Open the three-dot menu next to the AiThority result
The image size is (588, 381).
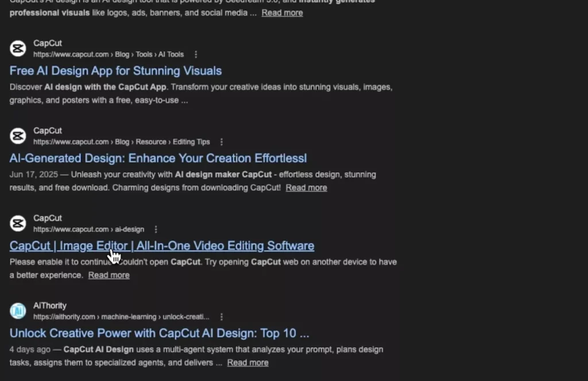pos(222,316)
